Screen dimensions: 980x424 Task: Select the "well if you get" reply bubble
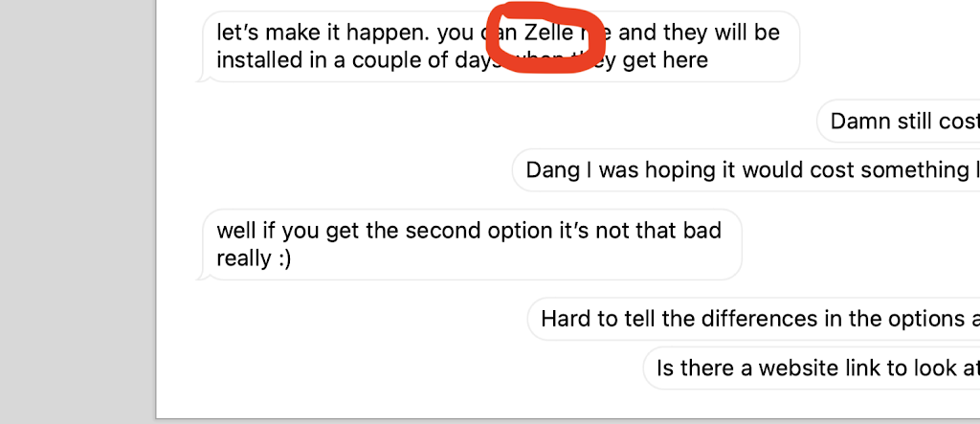tap(469, 245)
